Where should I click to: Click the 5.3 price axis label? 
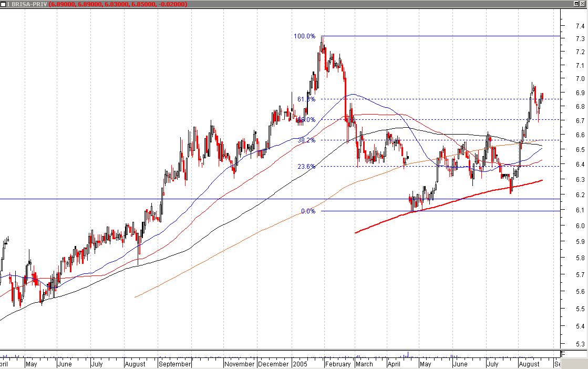580,344
